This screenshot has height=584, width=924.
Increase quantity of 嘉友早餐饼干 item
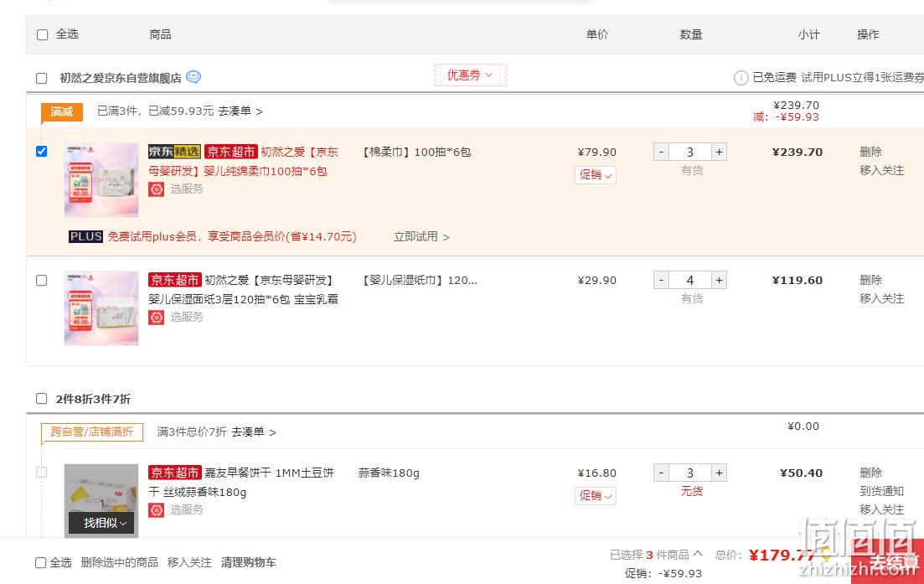pos(719,473)
